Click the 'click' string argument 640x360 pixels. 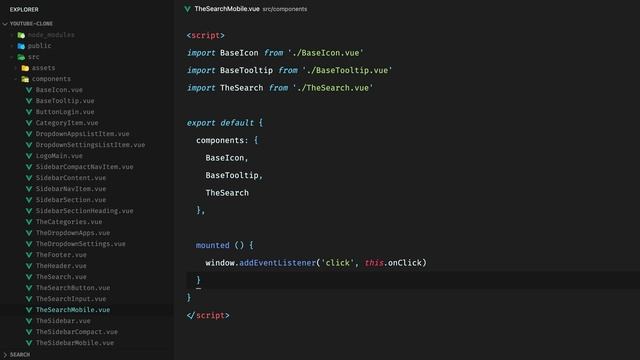pyautogui.click(x=338, y=263)
